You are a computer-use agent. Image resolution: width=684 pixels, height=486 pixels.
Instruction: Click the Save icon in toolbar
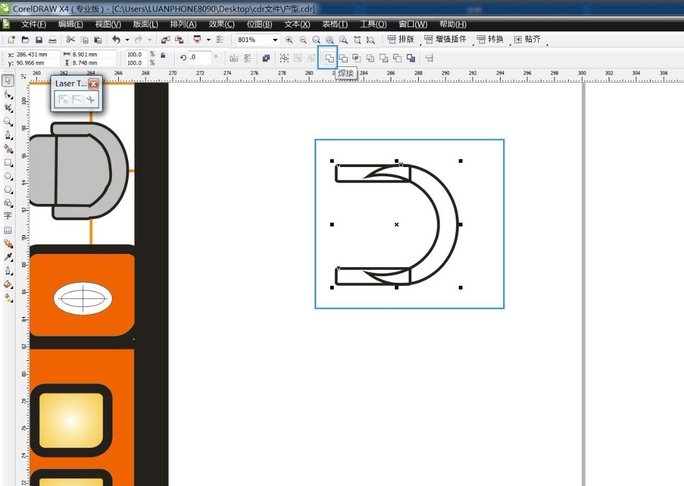coord(38,39)
